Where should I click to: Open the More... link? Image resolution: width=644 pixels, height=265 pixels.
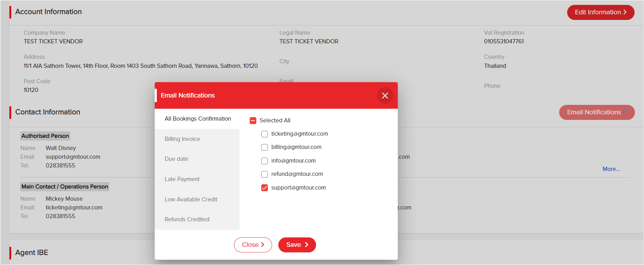point(611,169)
